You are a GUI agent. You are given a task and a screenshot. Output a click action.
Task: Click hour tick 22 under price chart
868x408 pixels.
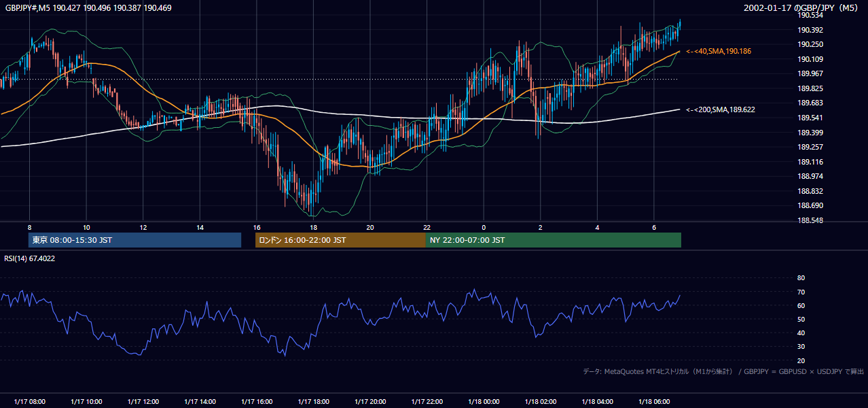point(427,227)
